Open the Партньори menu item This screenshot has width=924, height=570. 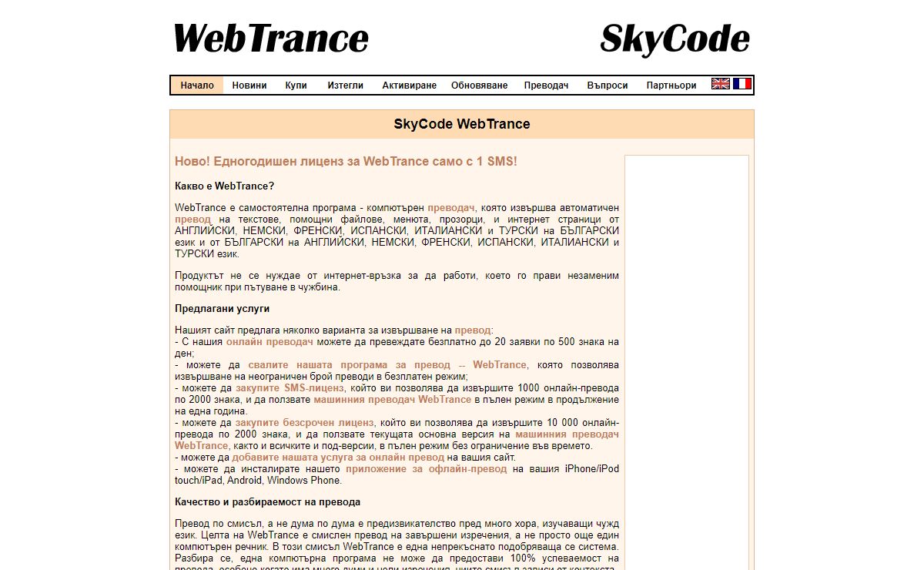pos(671,85)
